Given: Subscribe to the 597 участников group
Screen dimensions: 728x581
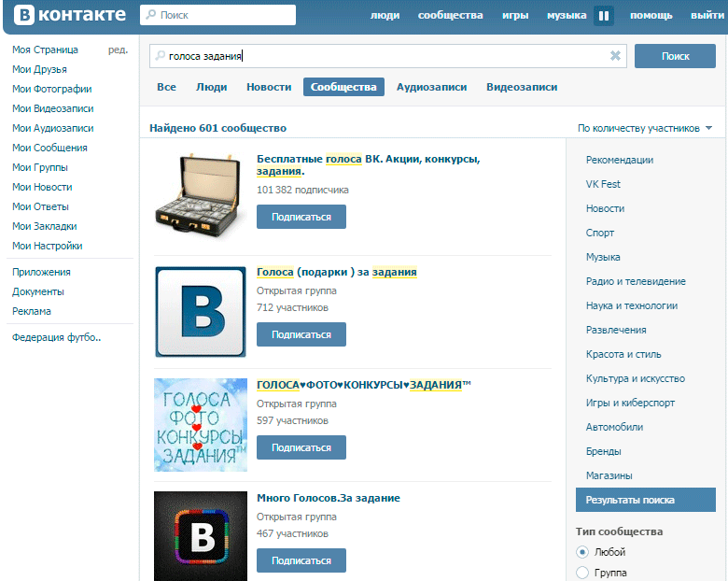Looking at the screenshot, I should [301, 447].
